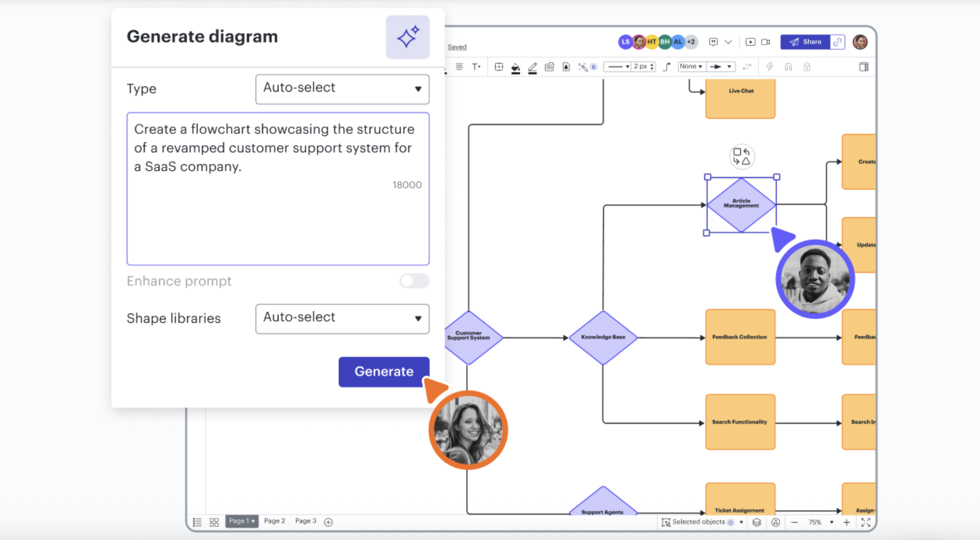
Task: Click the text alignment icon in toolbar
Action: click(x=459, y=67)
